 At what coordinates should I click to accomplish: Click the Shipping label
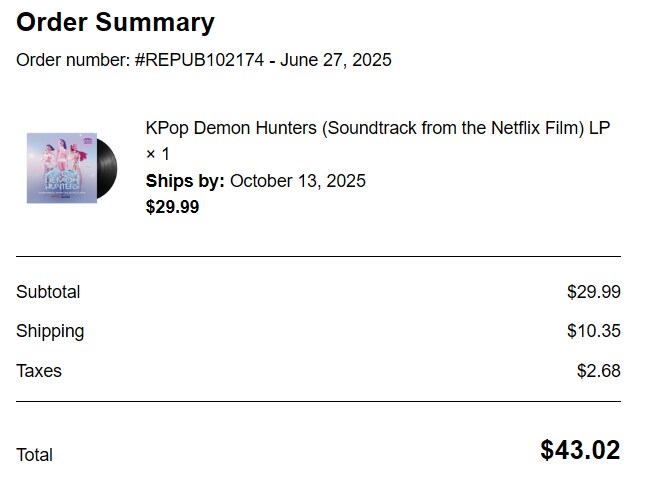(x=50, y=332)
